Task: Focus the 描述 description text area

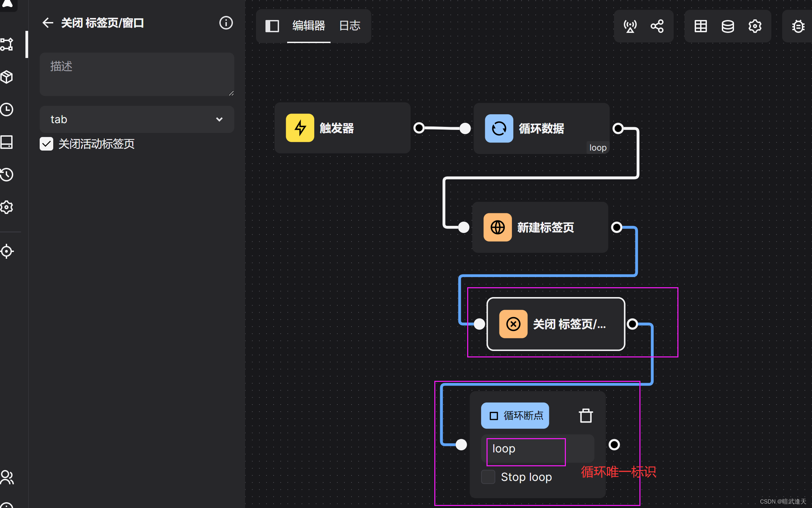Action: 137,74
